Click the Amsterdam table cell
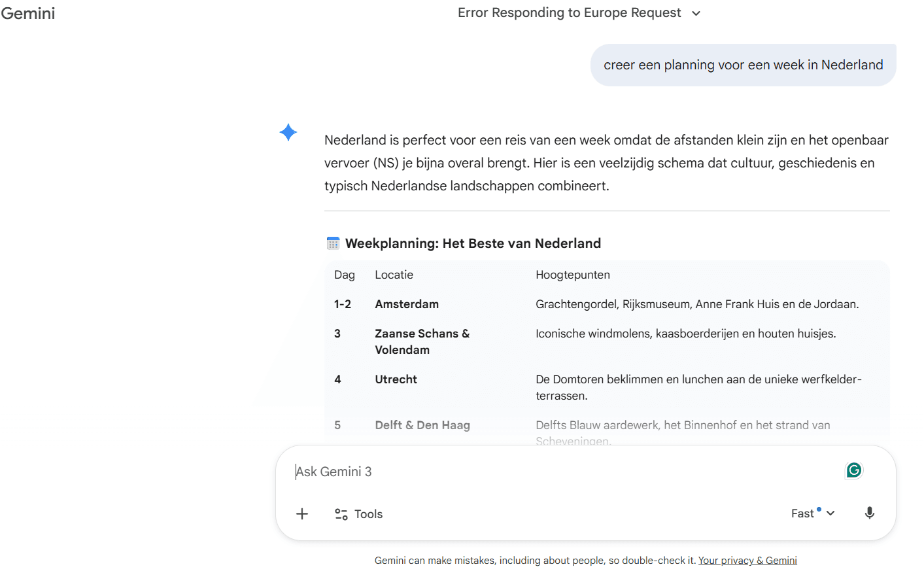This screenshot has height=573, width=924. [x=407, y=304]
